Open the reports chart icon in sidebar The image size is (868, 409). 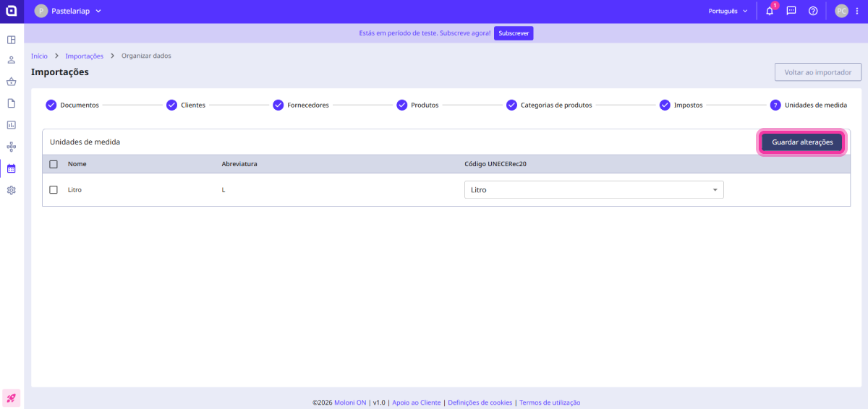tap(12, 125)
